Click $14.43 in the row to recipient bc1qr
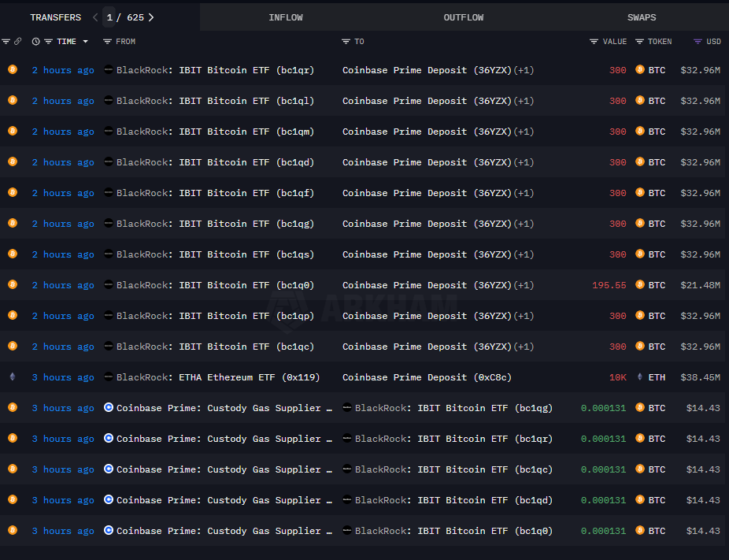 click(x=703, y=439)
